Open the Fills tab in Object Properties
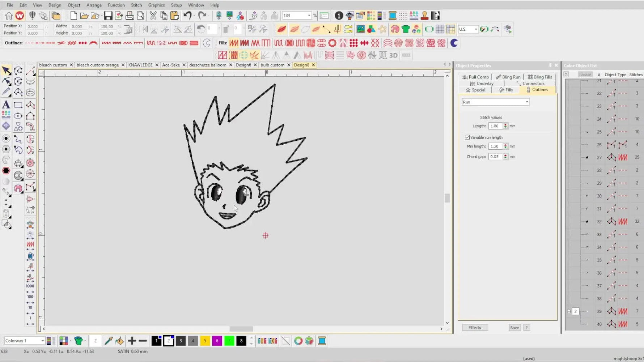 506,90
